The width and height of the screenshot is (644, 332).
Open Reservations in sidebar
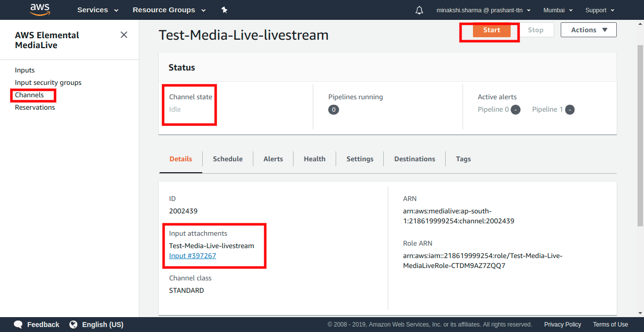[35, 107]
